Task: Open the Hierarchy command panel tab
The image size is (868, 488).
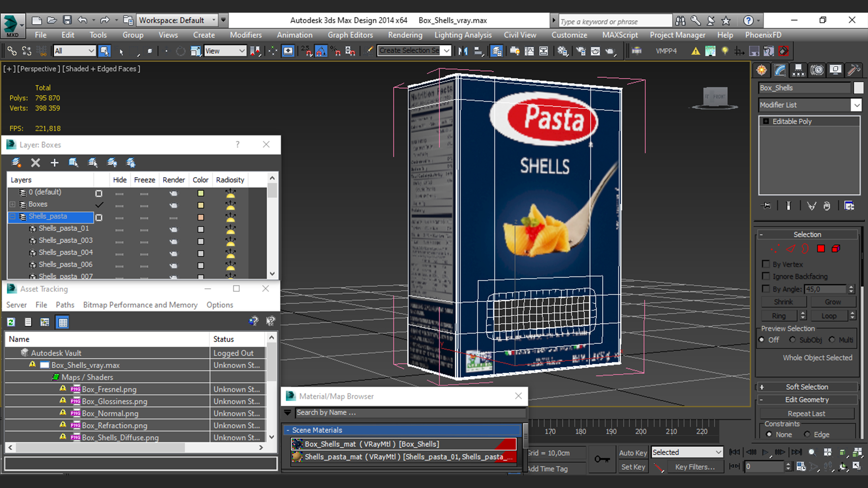Action: (798, 70)
